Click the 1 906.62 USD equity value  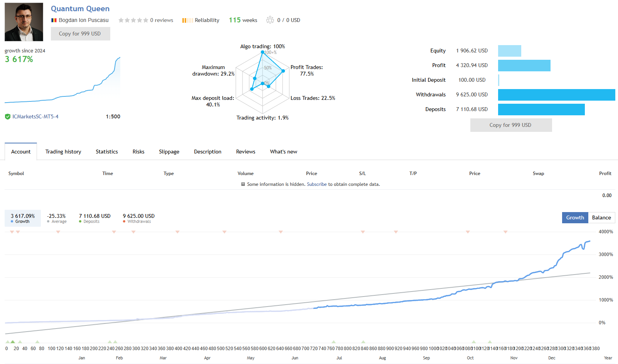pos(472,51)
